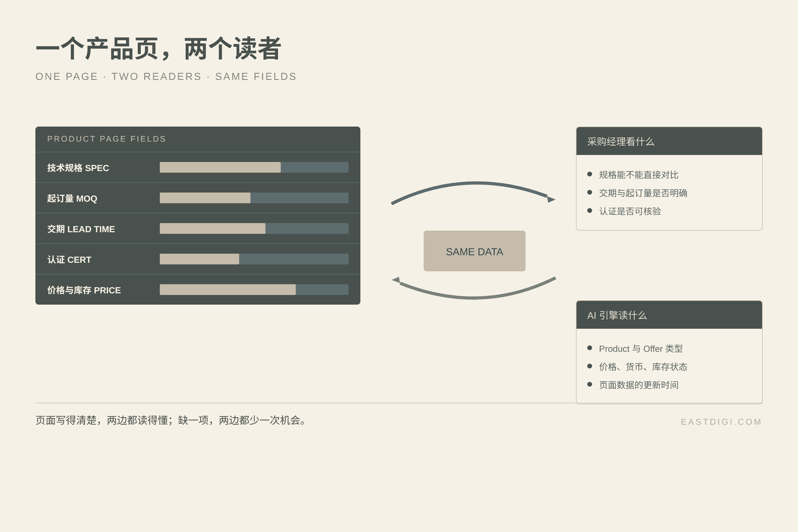This screenshot has height=532, width=798.
Task: Click the CERT progress bar
Action: tap(254, 259)
